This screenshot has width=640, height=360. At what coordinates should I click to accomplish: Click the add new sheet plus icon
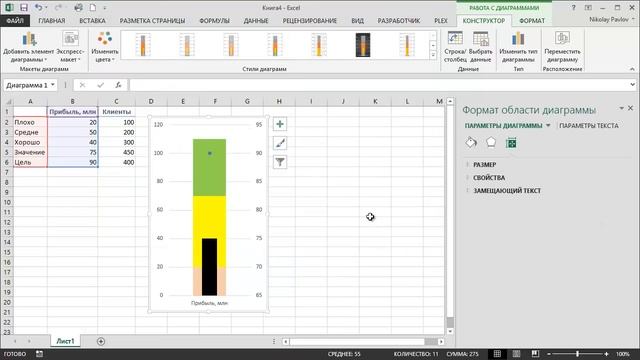(101, 341)
